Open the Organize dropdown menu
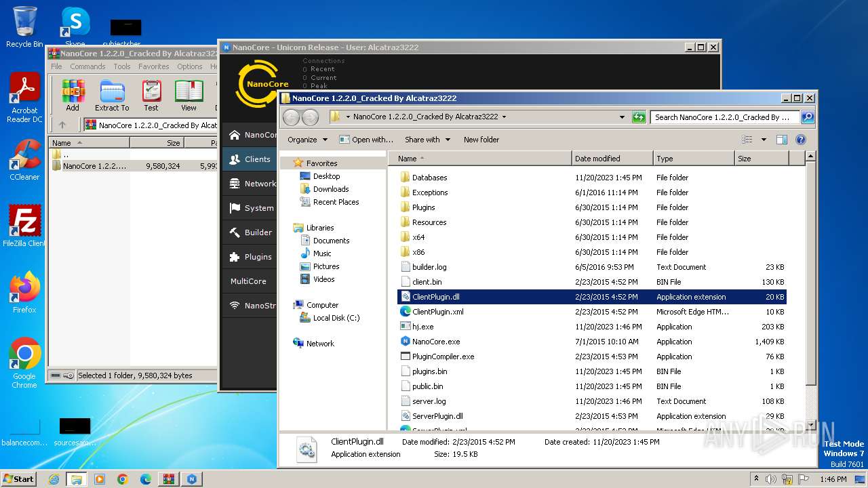 click(x=307, y=140)
